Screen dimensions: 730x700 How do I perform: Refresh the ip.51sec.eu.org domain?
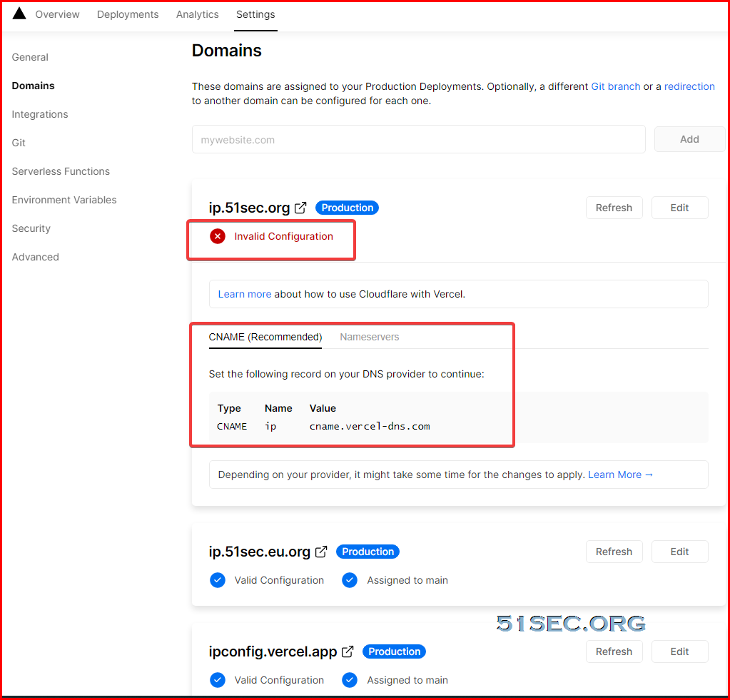(614, 552)
